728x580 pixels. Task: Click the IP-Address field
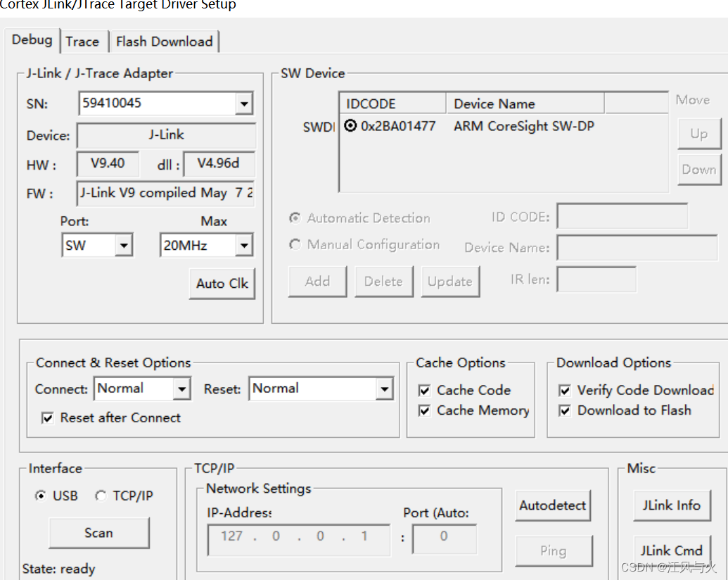(299, 540)
